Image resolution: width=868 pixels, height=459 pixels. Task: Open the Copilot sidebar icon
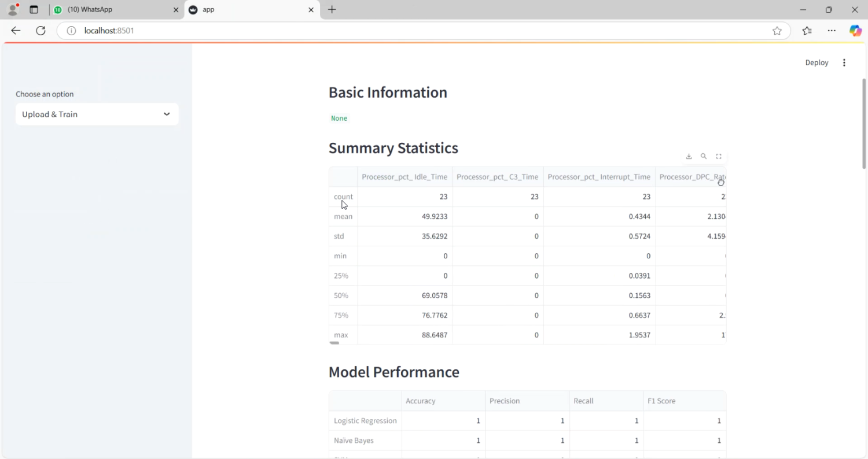pyautogui.click(x=855, y=31)
